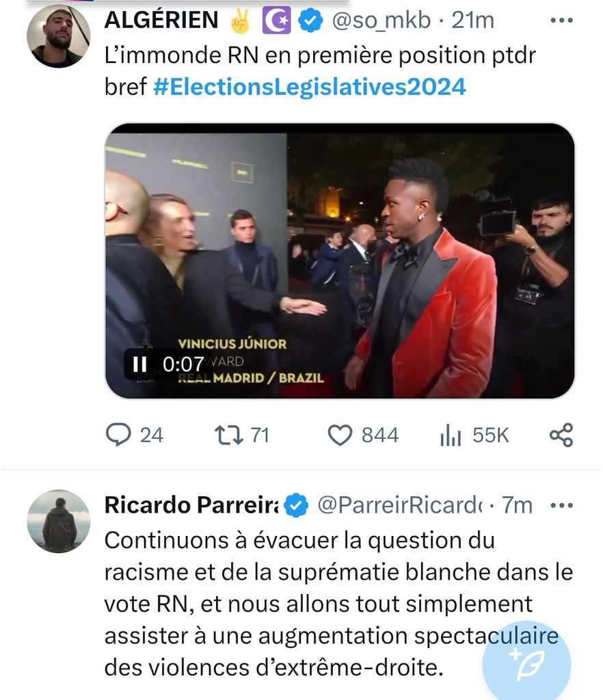This screenshot has width=603, height=700.
Task: View analytics icon showing 55K views
Action: [451, 435]
